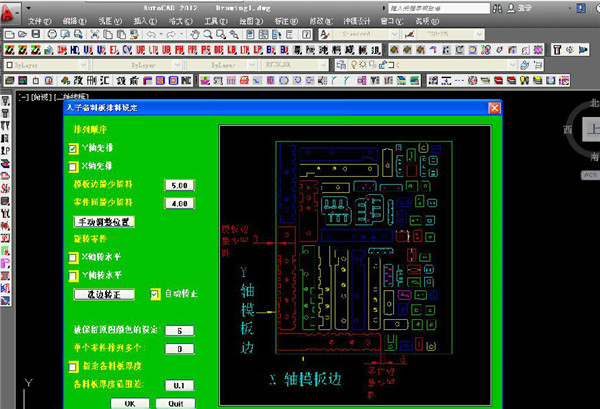Click the 5.00 template edge allowance field
This screenshot has width=600, height=409.
tap(179, 185)
